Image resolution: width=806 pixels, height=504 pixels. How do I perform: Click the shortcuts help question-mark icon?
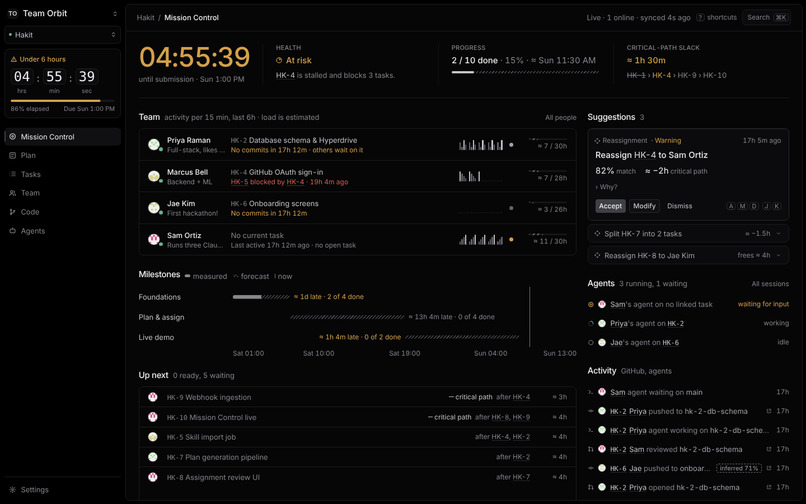pyautogui.click(x=700, y=17)
